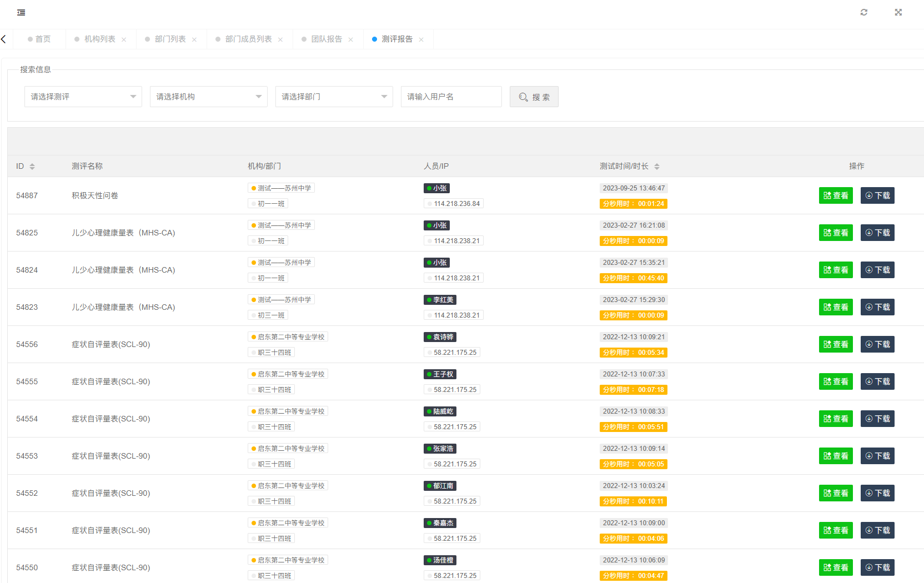Viewport: 924px width, 583px height.
Task: Click the 汤佳橙 user tag
Action: coord(440,560)
